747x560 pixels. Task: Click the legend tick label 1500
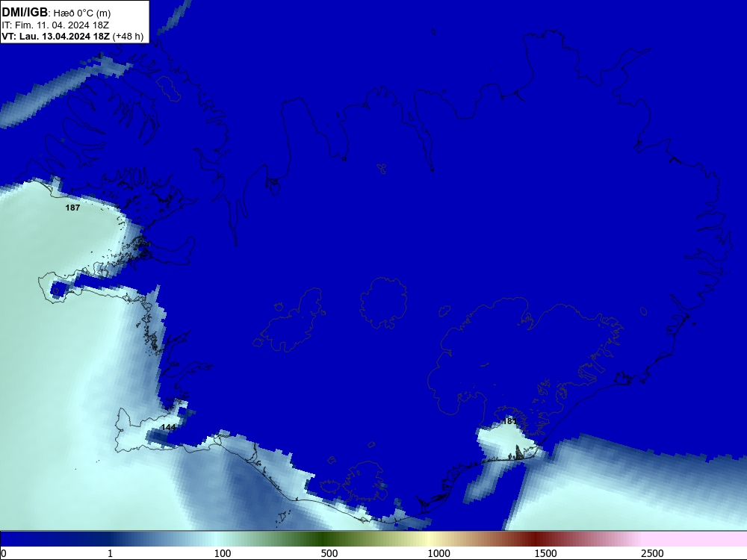point(545,553)
